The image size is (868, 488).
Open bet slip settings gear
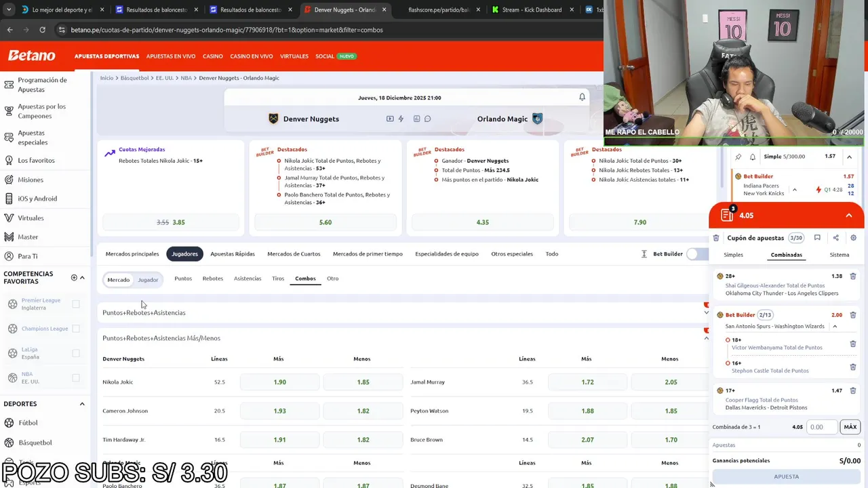pos(853,238)
